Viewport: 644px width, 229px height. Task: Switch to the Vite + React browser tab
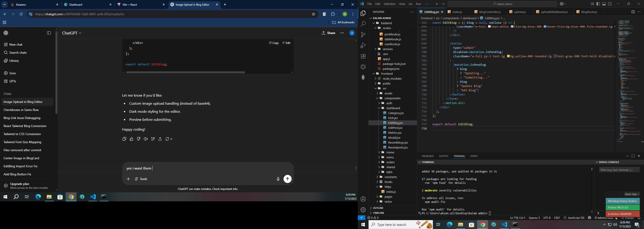(141, 4)
